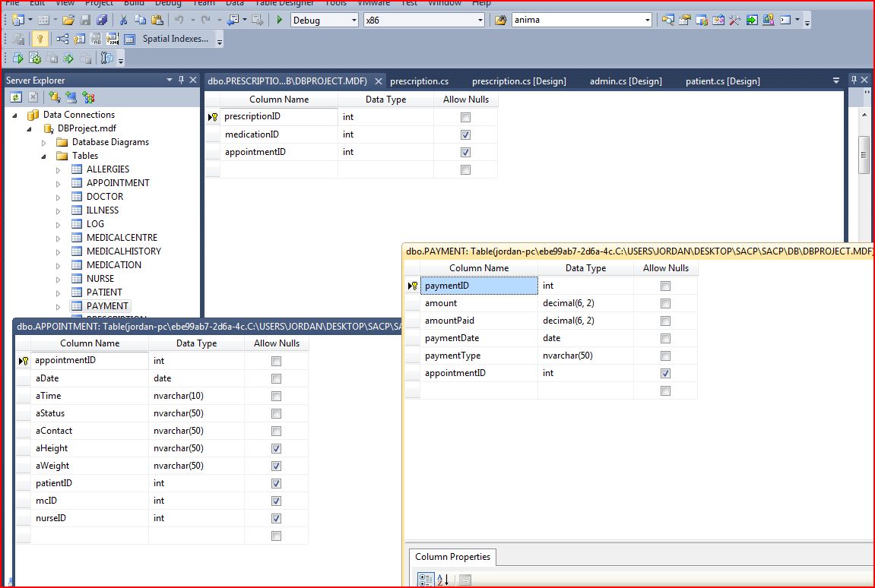
Task: Open the Column Properties tab
Action: (452, 557)
